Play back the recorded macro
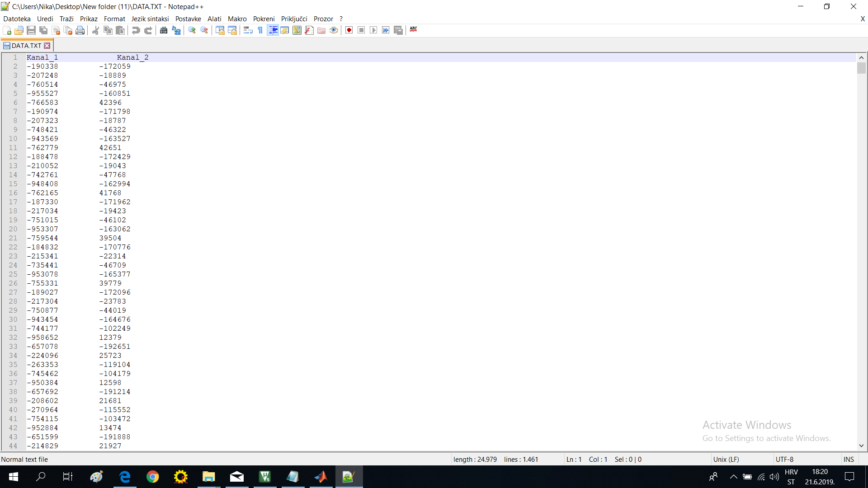Image resolution: width=868 pixels, height=488 pixels. pyautogui.click(x=373, y=30)
